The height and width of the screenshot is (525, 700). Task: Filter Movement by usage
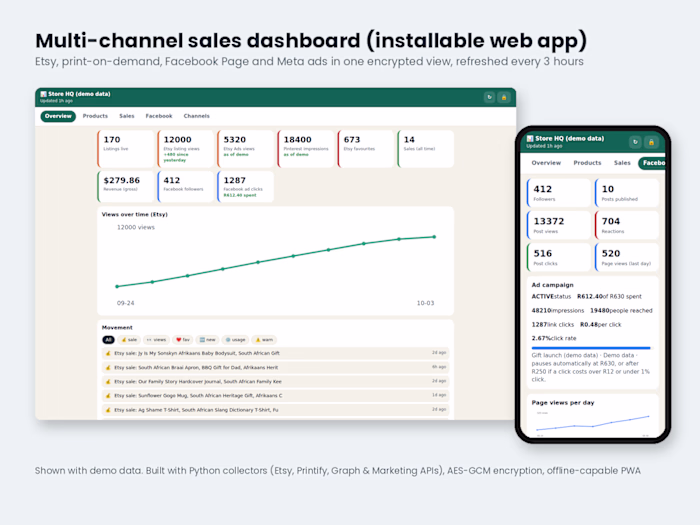235,340
